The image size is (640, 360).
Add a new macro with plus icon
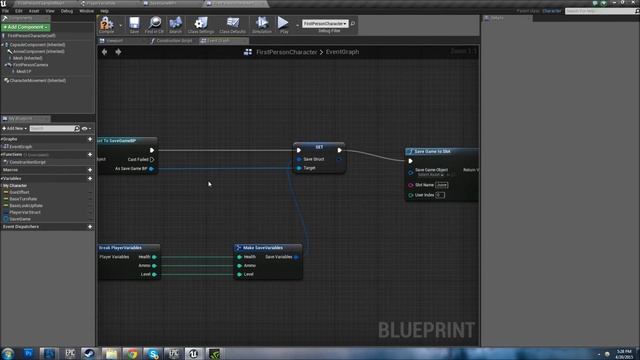click(90, 170)
